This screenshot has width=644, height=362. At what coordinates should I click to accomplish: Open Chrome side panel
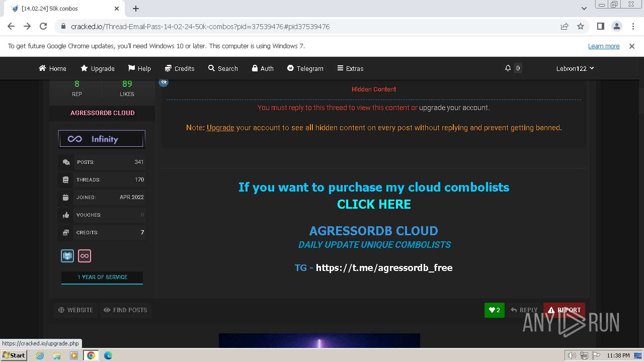(600, 26)
